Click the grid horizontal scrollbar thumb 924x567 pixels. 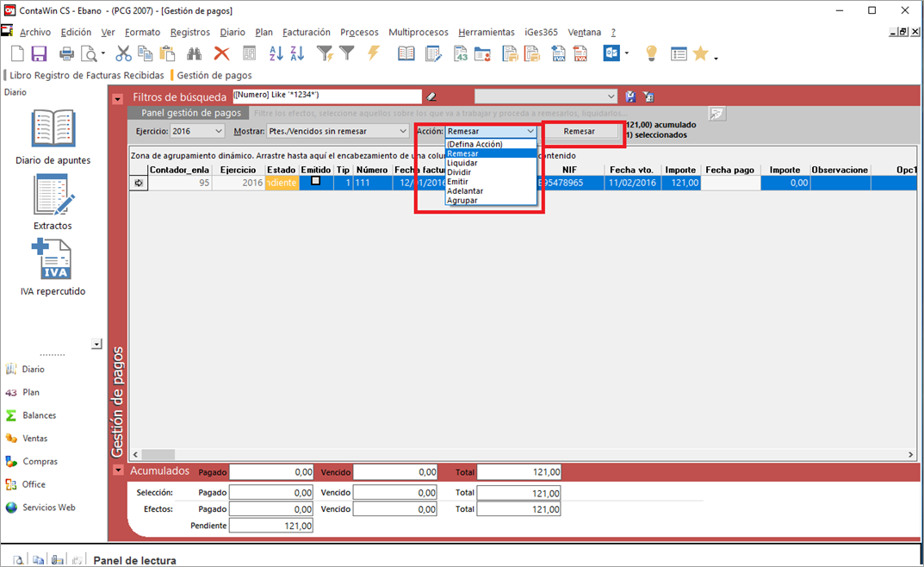[x=158, y=454]
